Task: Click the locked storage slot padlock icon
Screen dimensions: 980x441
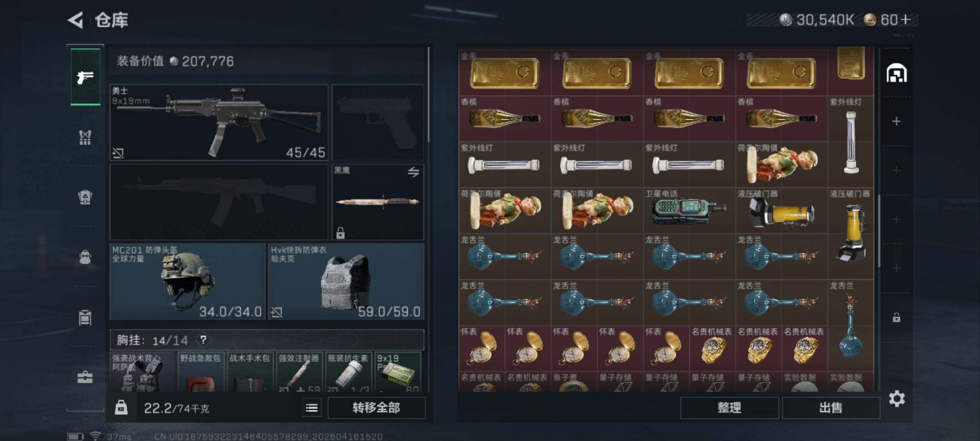Action: (896, 317)
